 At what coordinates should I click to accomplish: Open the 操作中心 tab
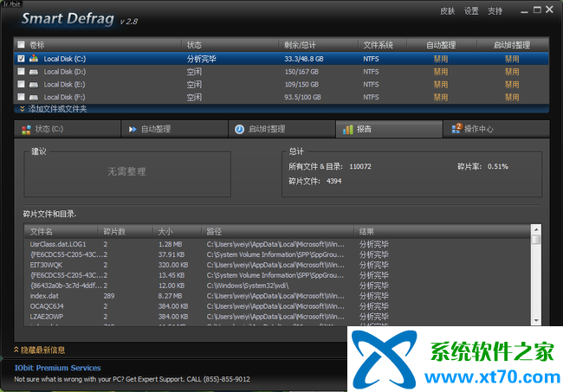(496, 129)
